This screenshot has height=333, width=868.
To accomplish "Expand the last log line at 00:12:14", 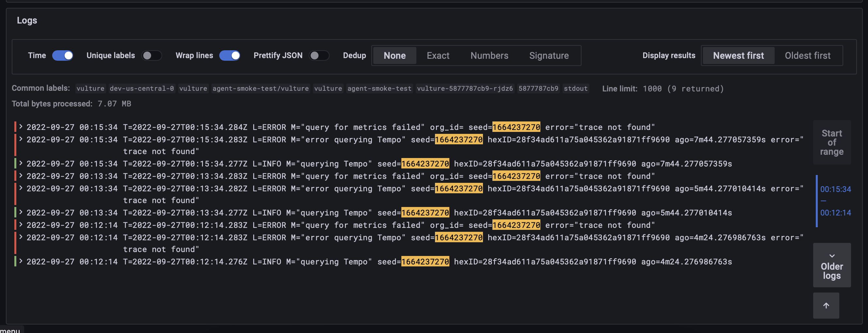I will click(x=21, y=262).
